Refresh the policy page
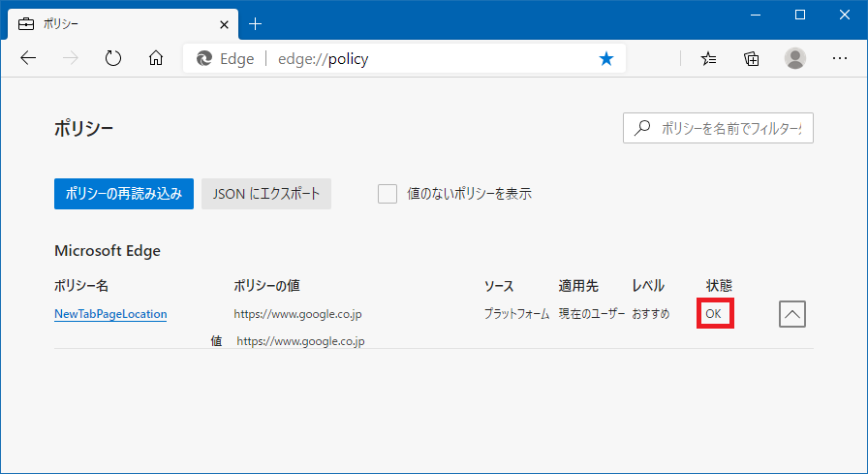Image resolution: width=868 pixels, height=474 pixels. pos(113,58)
